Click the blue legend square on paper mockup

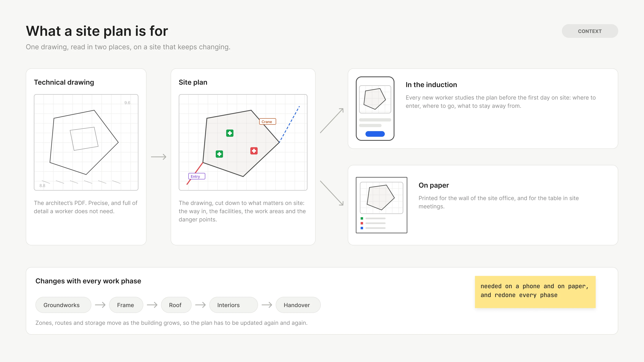362,228
